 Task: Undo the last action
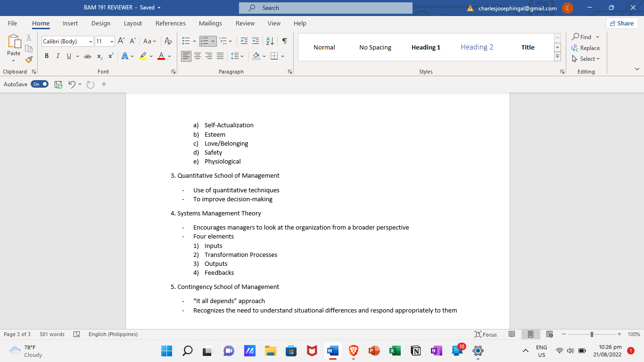point(72,84)
